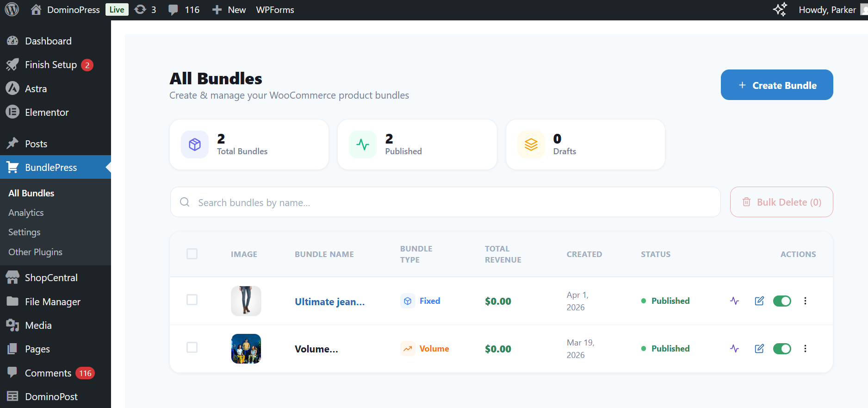
Task: Open Comments with 116 badge in sidebar
Action: click(56, 373)
